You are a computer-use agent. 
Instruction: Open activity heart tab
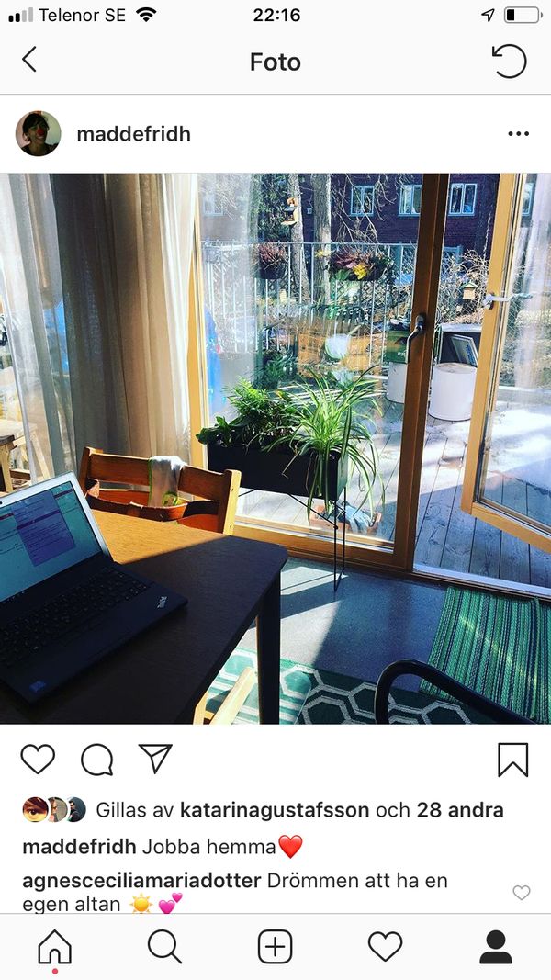385,947
